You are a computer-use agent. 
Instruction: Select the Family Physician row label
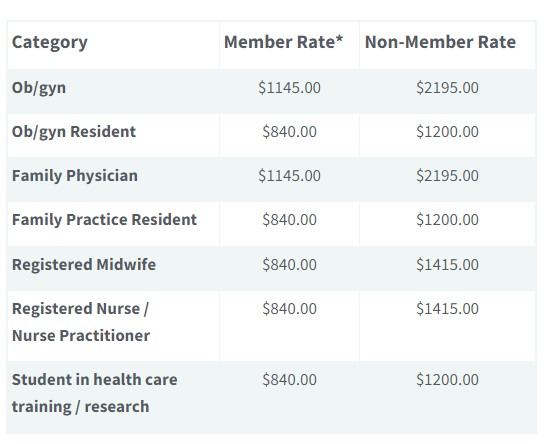(x=75, y=176)
